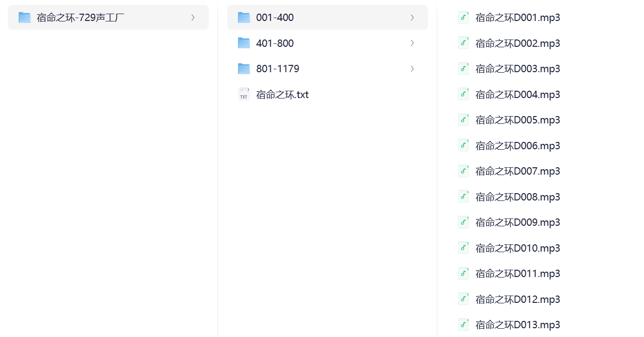Viewport: 644px width, 337px height.
Task: Click the audio icon of 宿命之环D012.mp3
Action: (463, 299)
